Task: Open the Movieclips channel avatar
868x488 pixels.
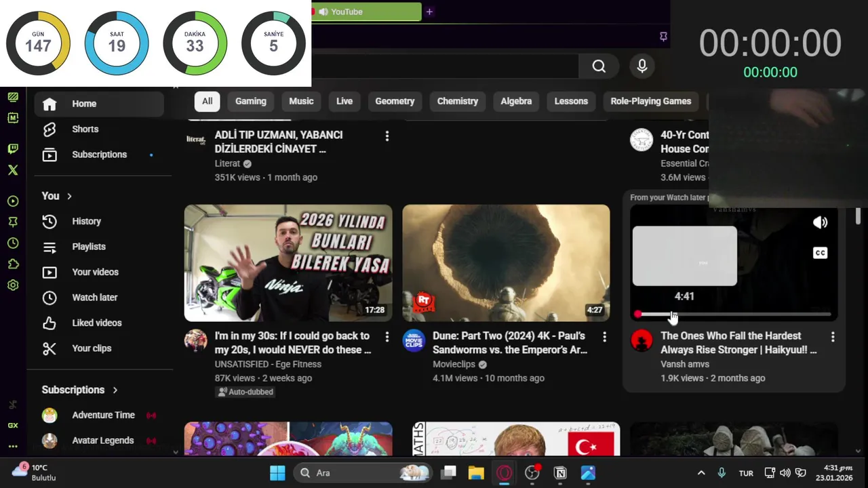Action: pos(414,340)
